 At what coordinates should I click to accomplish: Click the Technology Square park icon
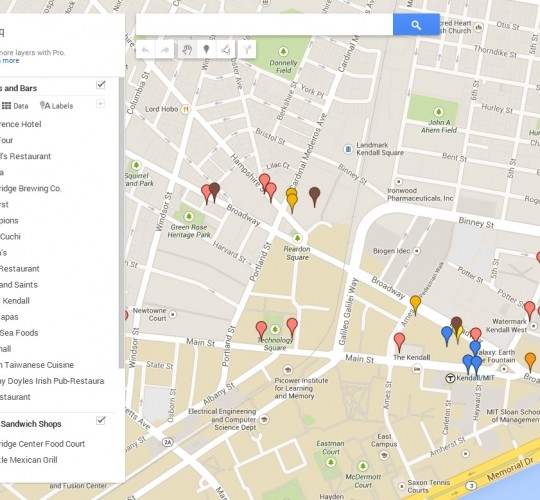coord(275,330)
